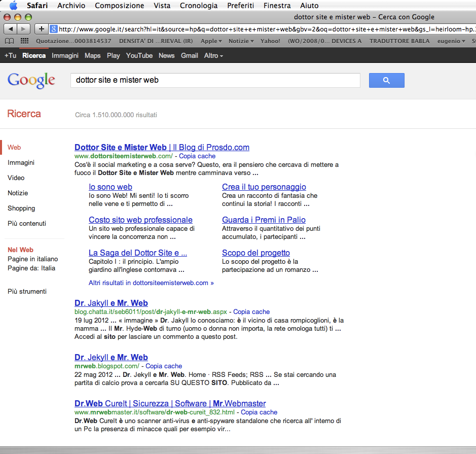Image resolution: width=476 pixels, height=454 pixels.
Task: Open Copia cache for mrweb.blogspot.com
Action: [x=164, y=366]
